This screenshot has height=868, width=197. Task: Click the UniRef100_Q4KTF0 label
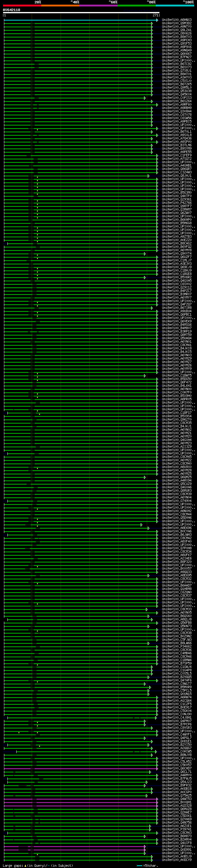pyautogui.click(x=177, y=196)
